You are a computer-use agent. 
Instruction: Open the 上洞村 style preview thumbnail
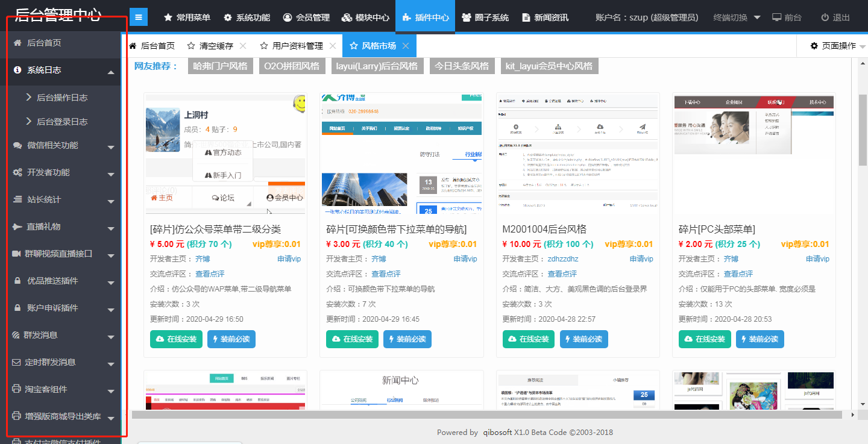tap(225, 154)
